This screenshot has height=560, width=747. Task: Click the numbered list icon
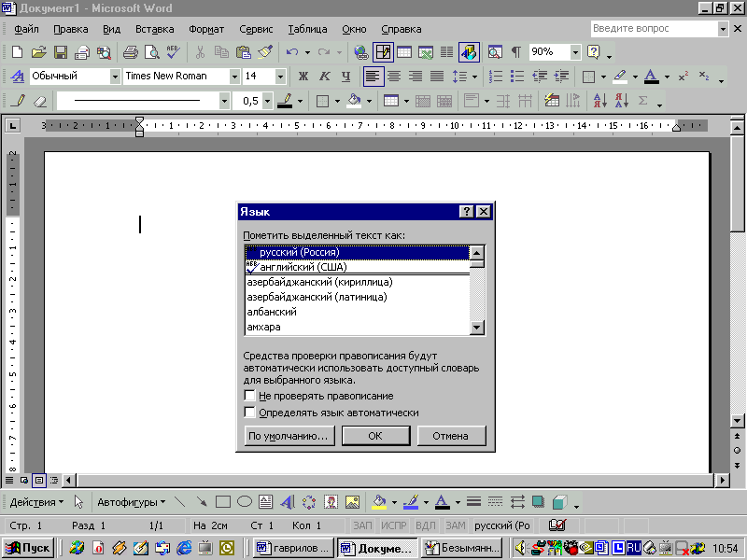click(496, 77)
